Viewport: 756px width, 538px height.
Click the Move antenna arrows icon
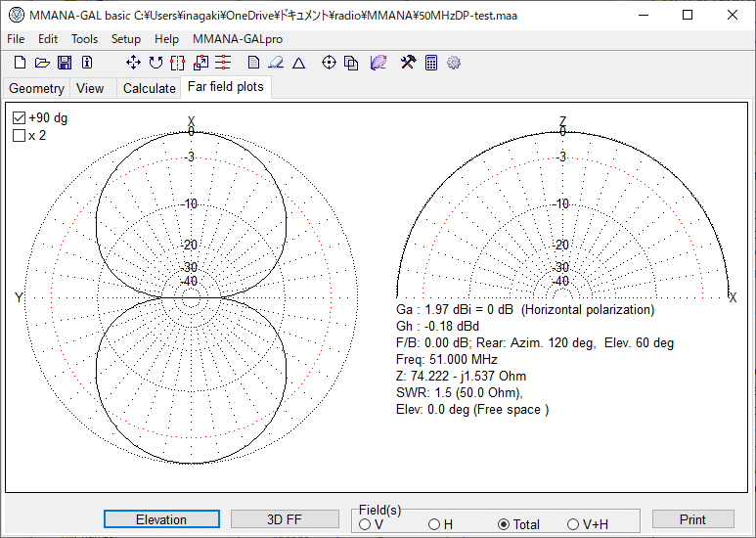(134, 63)
